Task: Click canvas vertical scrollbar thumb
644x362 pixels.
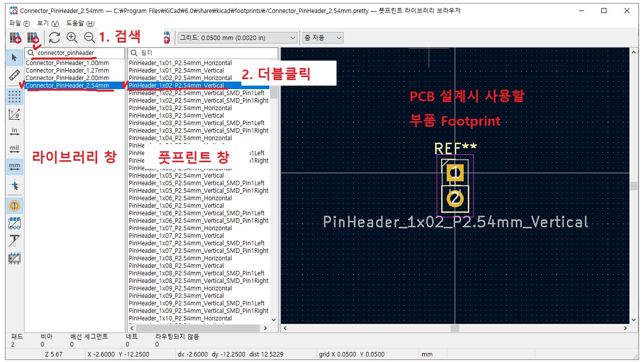Action: pos(634,186)
